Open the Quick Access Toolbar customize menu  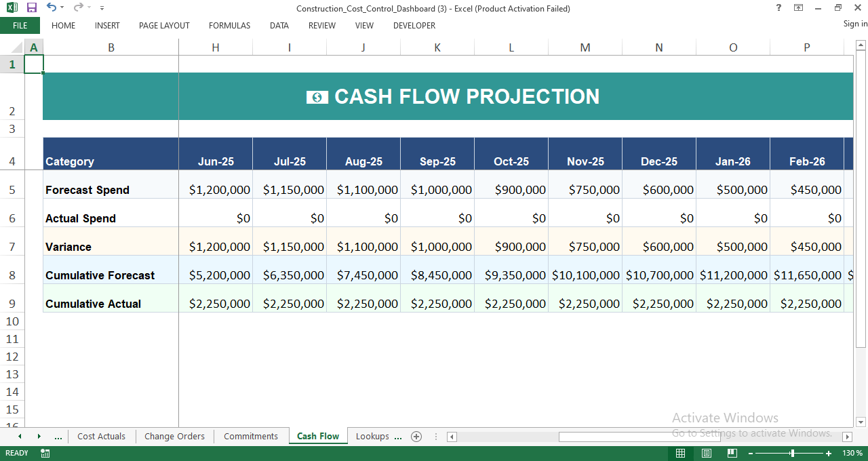point(102,7)
